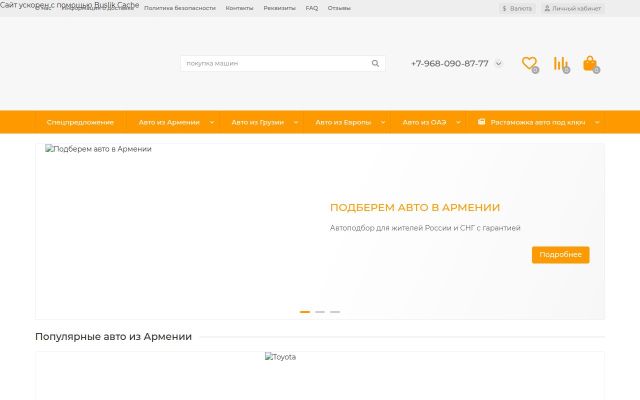
Task: Open the shopping bag cart icon
Action: 591,64
